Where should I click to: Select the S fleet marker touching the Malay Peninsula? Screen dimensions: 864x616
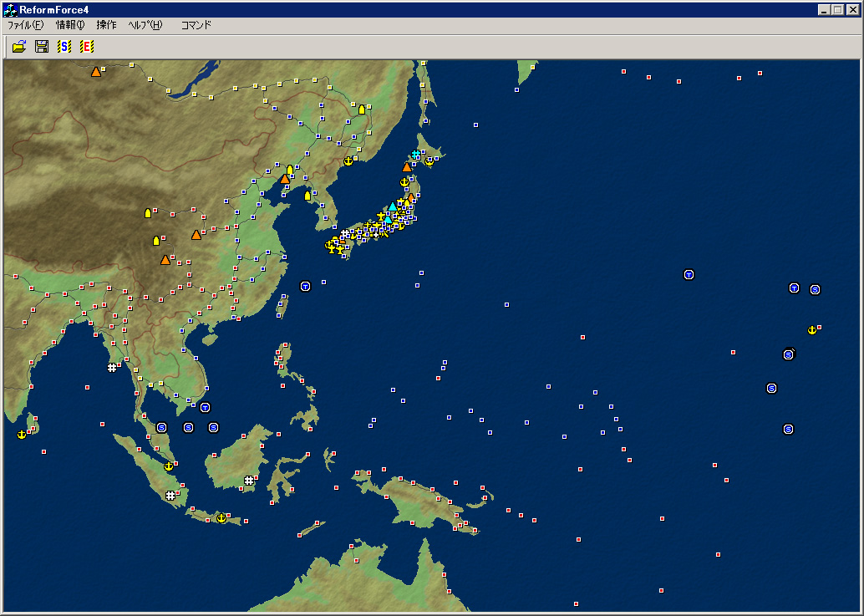pyautogui.click(x=161, y=428)
